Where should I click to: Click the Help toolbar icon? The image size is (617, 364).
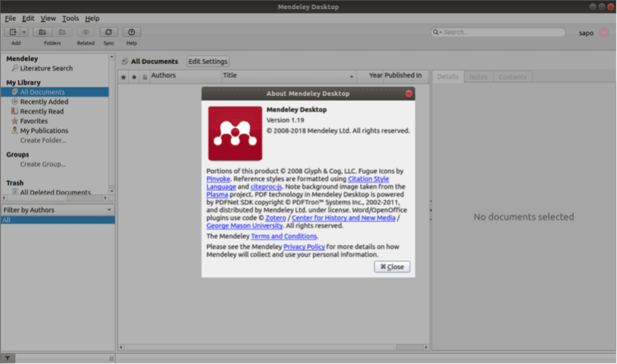pyautogui.click(x=132, y=32)
